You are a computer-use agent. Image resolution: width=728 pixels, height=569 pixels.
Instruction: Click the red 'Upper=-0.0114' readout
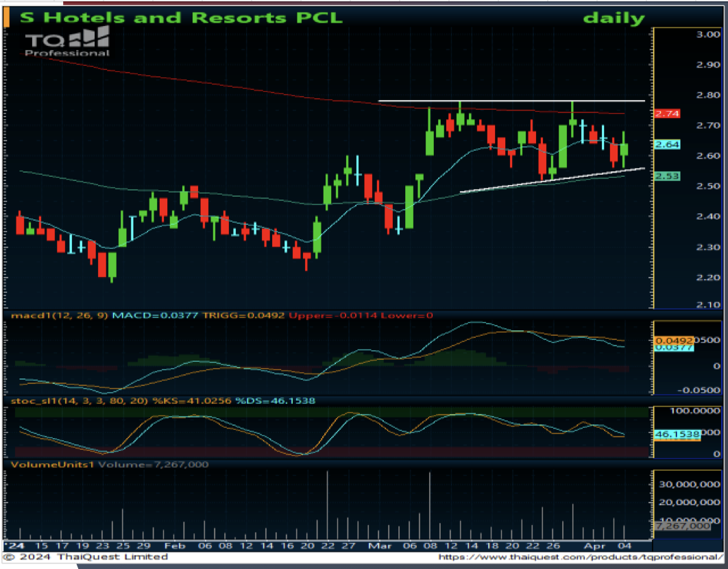point(333,315)
